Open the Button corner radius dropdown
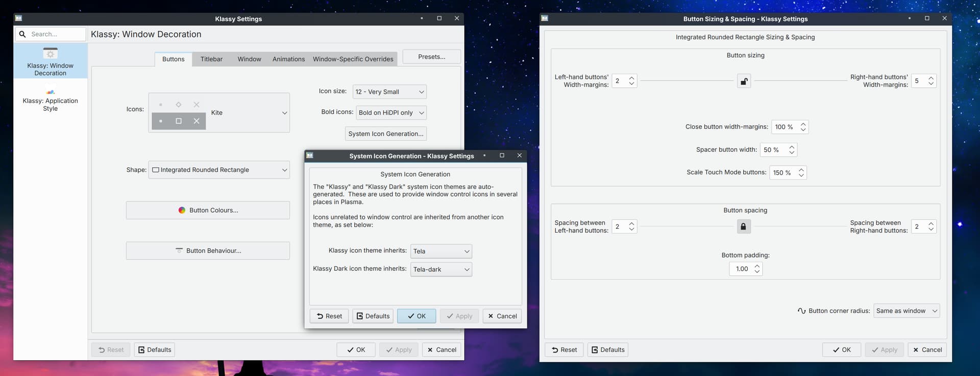This screenshot has height=376, width=980. pos(906,311)
